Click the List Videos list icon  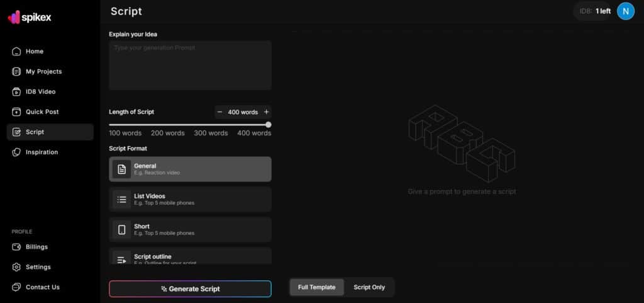pyautogui.click(x=121, y=200)
